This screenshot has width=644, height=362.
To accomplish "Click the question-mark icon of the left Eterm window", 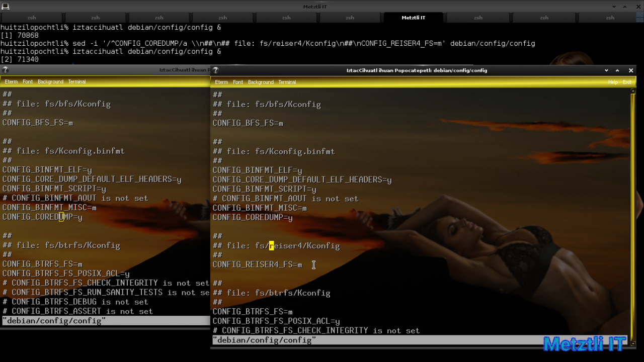I will click(x=6, y=70).
